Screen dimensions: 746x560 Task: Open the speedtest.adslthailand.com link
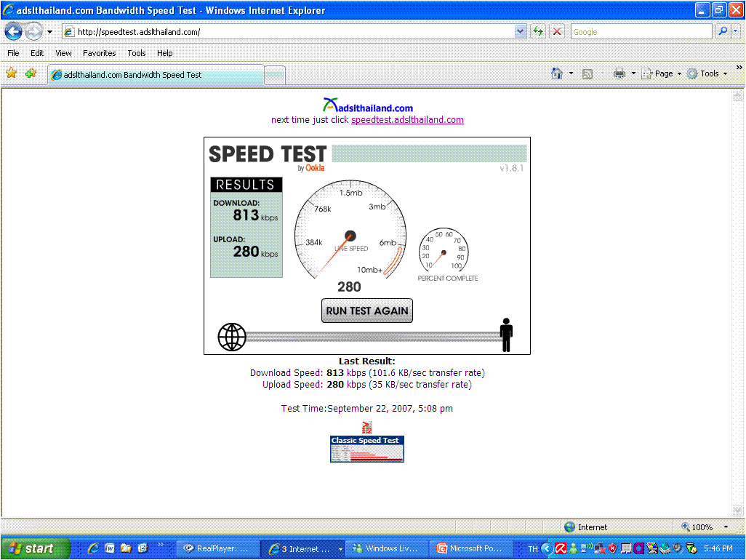point(407,120)
